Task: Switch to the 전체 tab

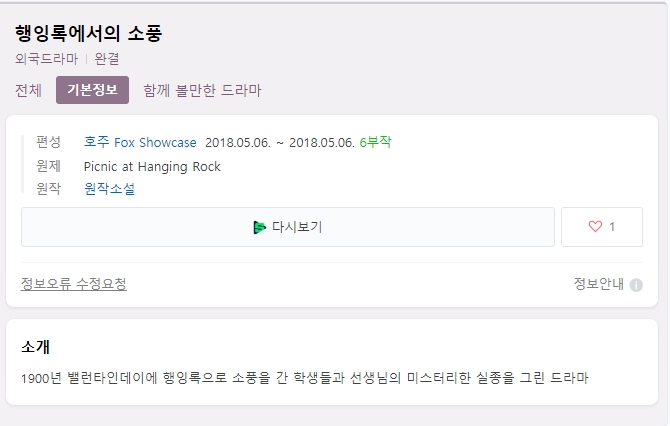Action: coord(28,90)
